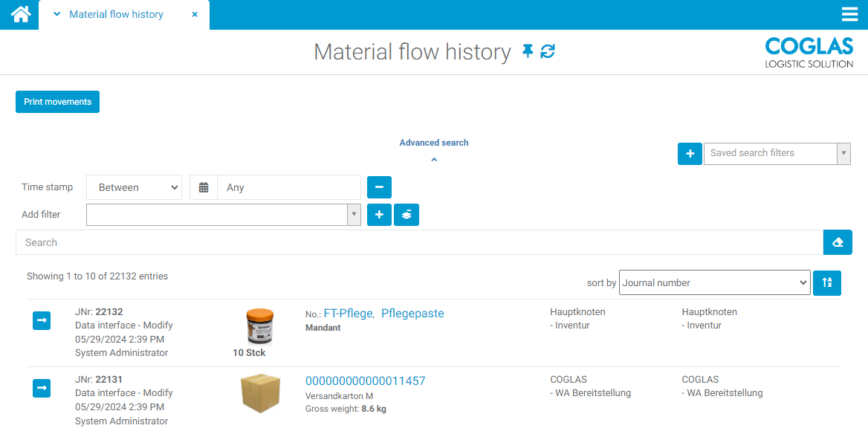Open the FT-Pflege article link

tap(348, 314)
